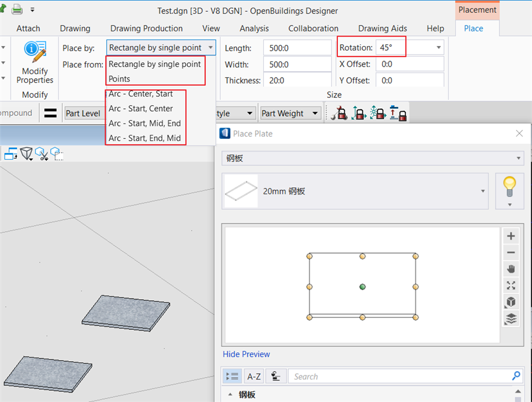
Task: Toggle the fourth lock icon with top arrow
Action: click(398, 113)
